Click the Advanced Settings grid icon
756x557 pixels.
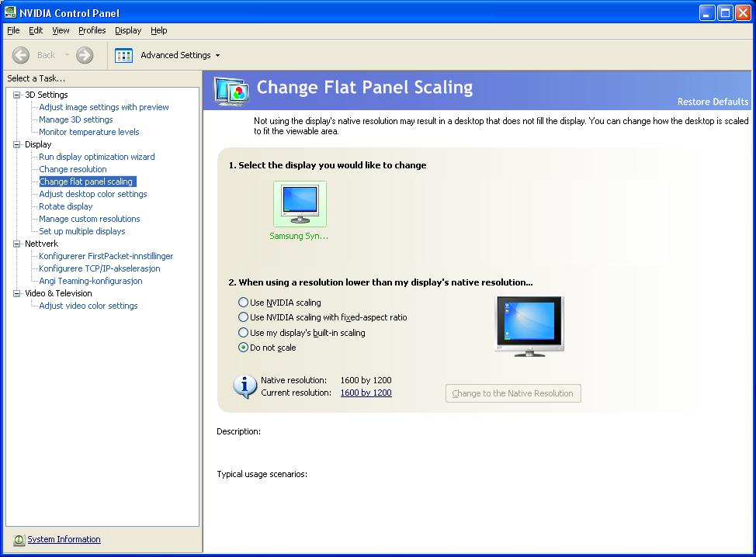(x=124, y=55)
